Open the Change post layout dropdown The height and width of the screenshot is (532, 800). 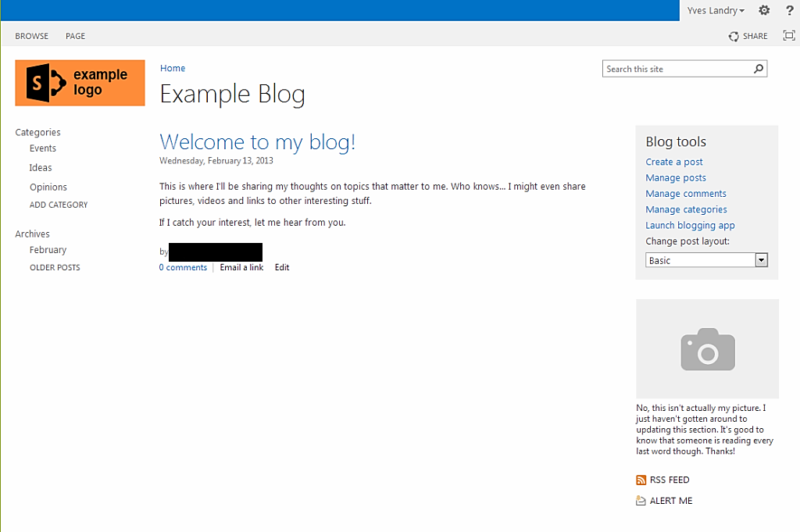pyautogui.click(x=761, y=260)
